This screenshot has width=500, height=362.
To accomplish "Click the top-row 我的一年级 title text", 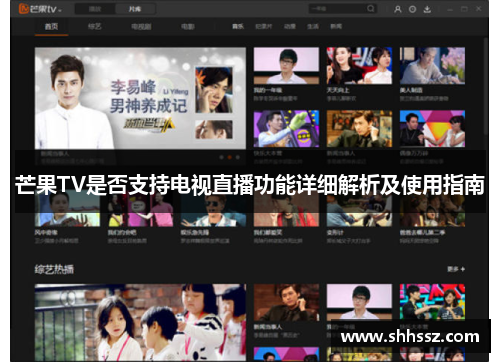I will pyautogui.click(x=268, y=90).
